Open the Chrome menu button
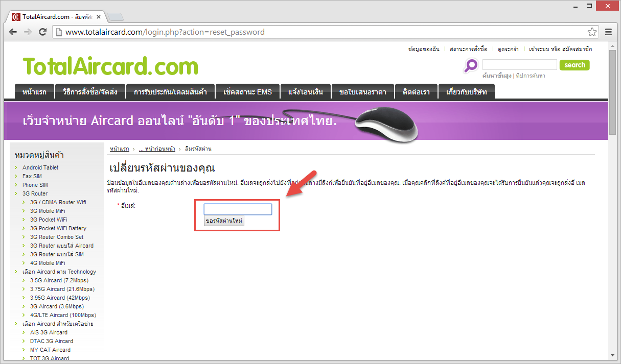Viewport: 621px width, 364px height. click(x=608, y=32)
